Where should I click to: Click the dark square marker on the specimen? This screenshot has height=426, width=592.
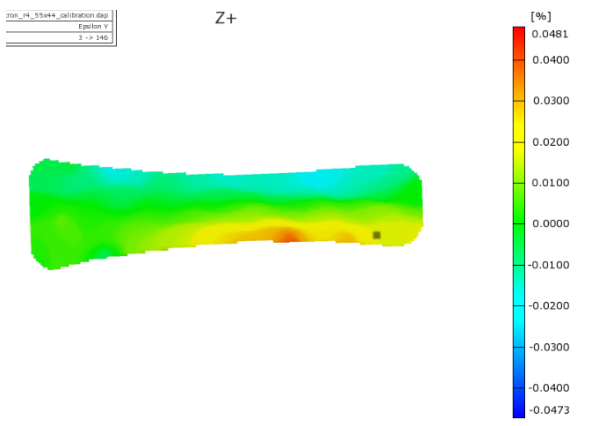(376, 235)
